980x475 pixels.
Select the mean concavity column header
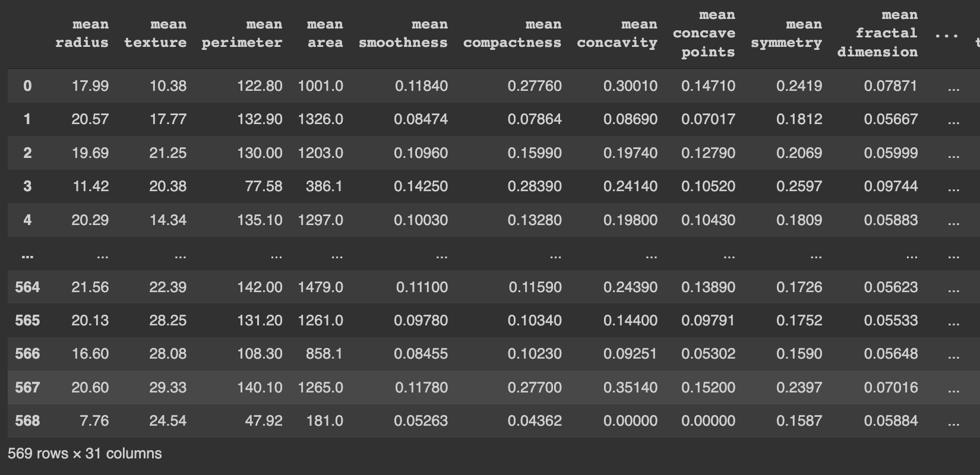tap(617, 34)
